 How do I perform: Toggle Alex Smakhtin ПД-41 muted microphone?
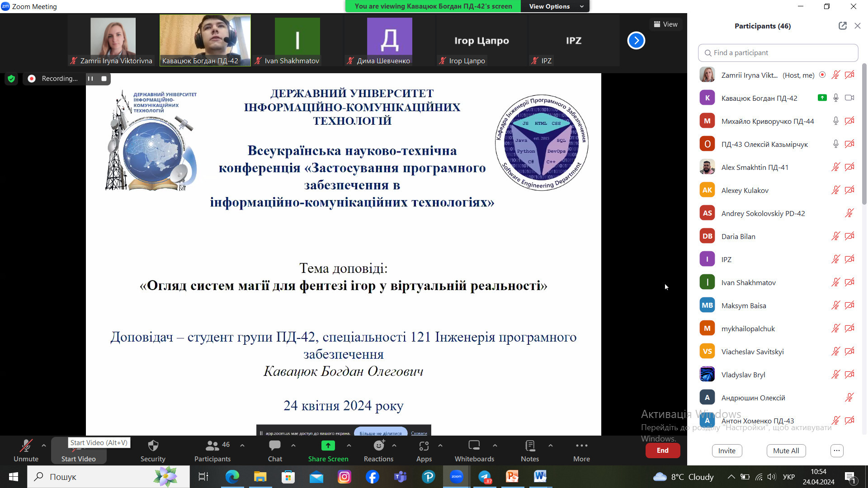[836, 167]
